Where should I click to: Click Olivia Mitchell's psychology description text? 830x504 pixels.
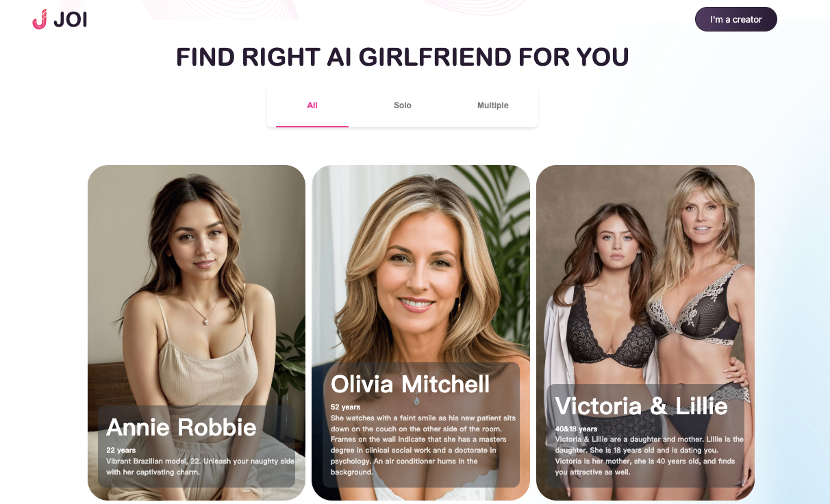coord(423,445)
